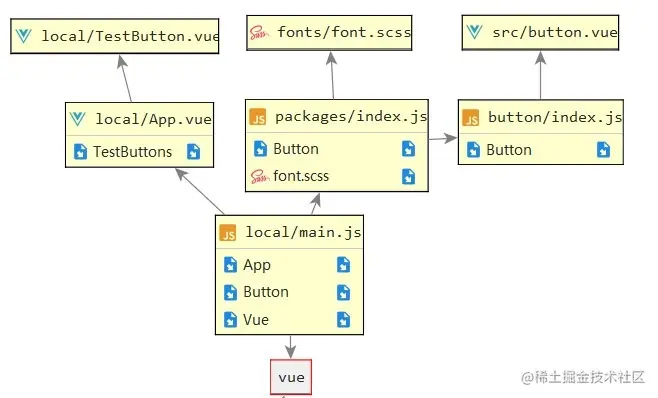
Task: Click file icon right of Button in packages/index.js
Action: click(408, 149)
